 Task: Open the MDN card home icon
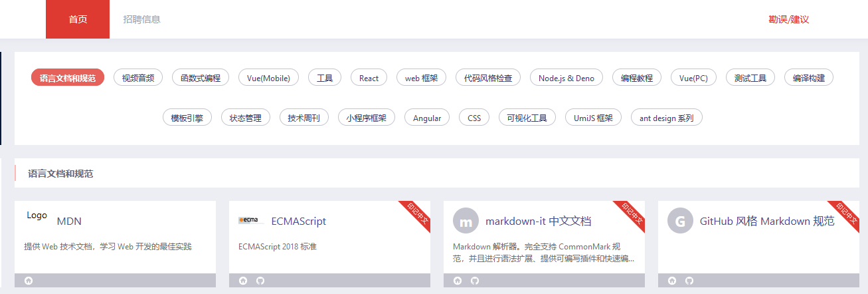pyautogui.click(x=29, y=281)
